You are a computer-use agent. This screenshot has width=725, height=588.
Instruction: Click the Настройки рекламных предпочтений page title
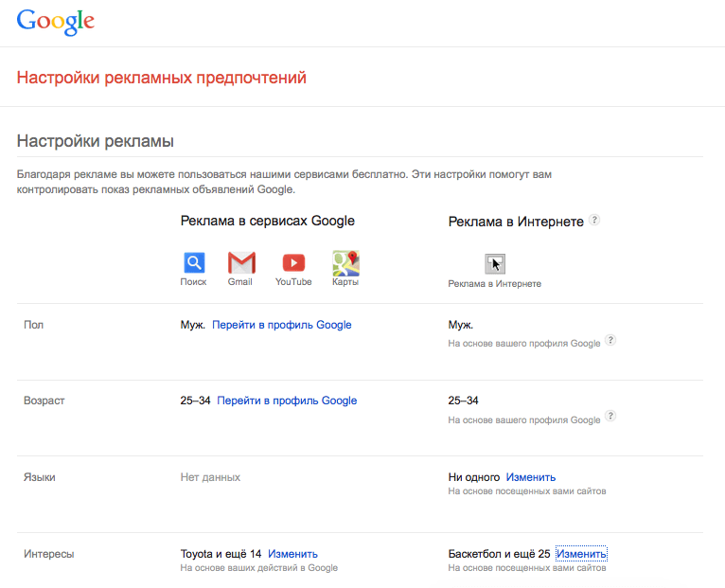coord(162,78)
